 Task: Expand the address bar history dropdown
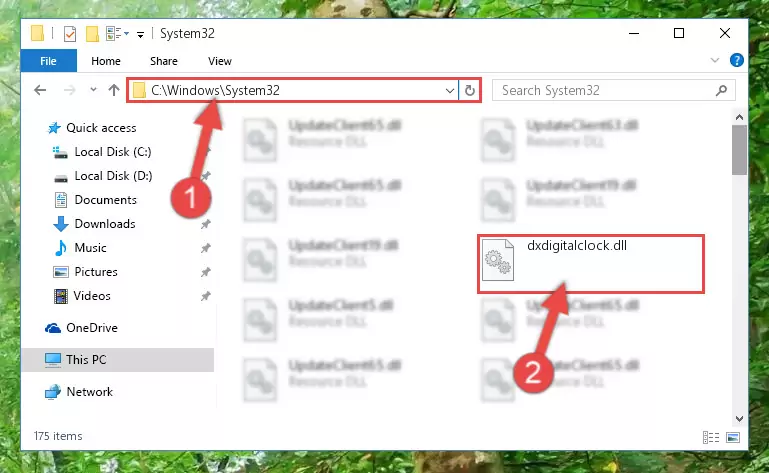click(449, 90)
